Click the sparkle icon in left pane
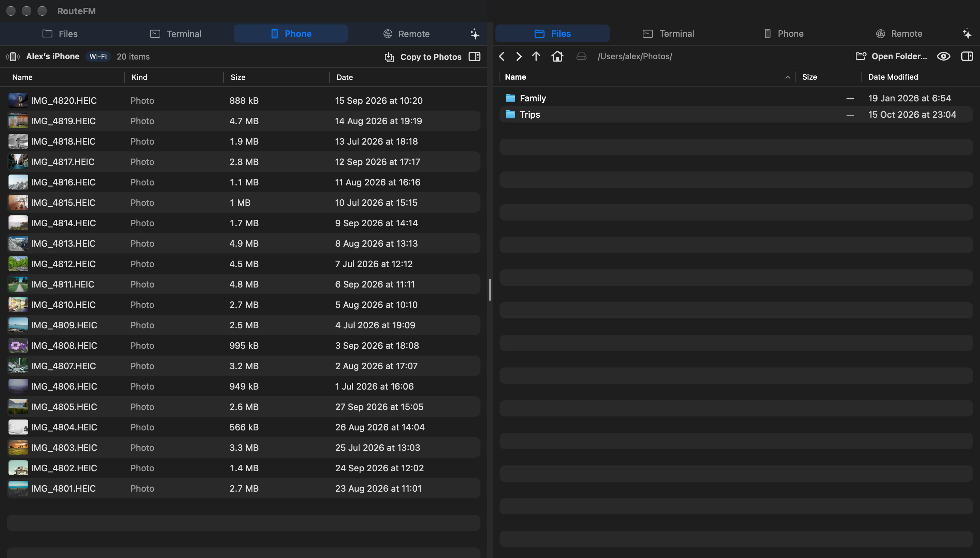Screen dimensions: 980x558 pyautogui.click(x=474, y=34)
